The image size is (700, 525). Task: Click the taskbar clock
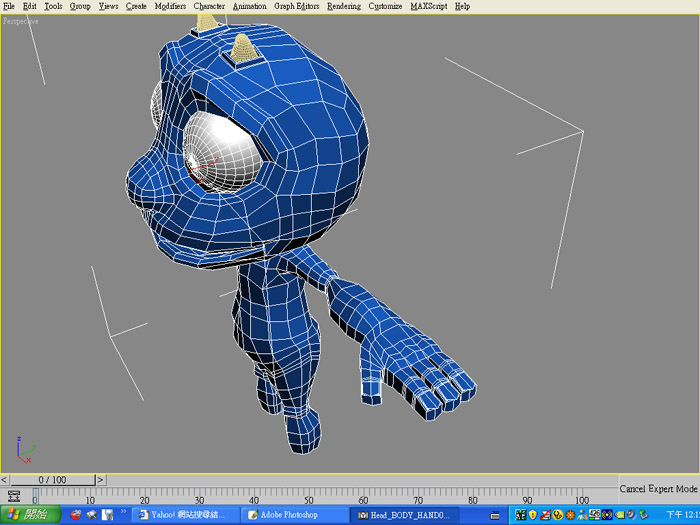(683, 515)
